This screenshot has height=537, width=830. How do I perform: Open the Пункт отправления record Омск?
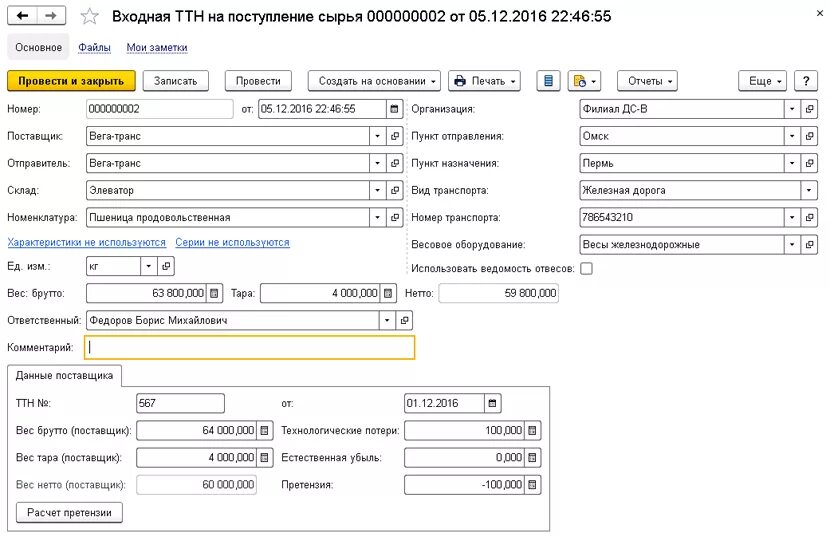(809, 136)
